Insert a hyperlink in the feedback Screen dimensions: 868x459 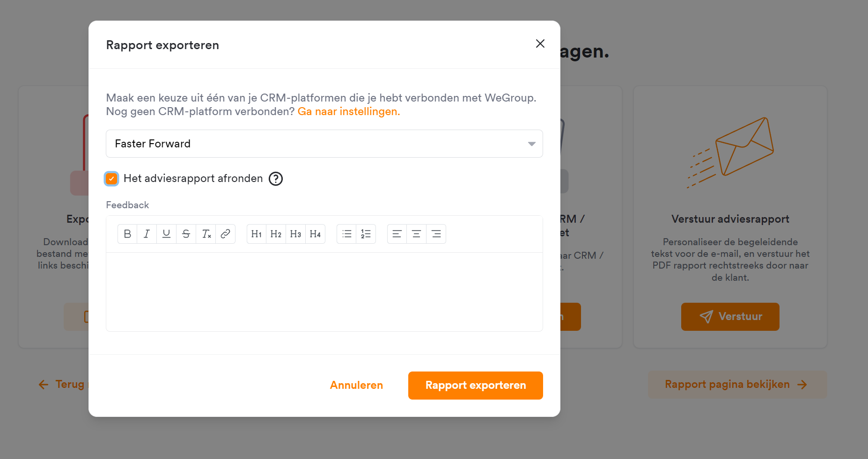click(x=225, y=234)
